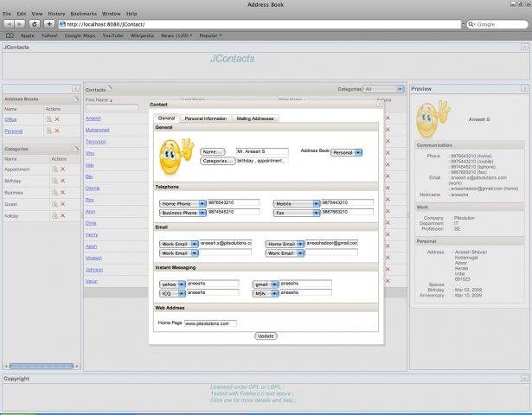Open the Home Phone type dropdown
The width and height of the screenshot is (532, 415).
point(183,203)
